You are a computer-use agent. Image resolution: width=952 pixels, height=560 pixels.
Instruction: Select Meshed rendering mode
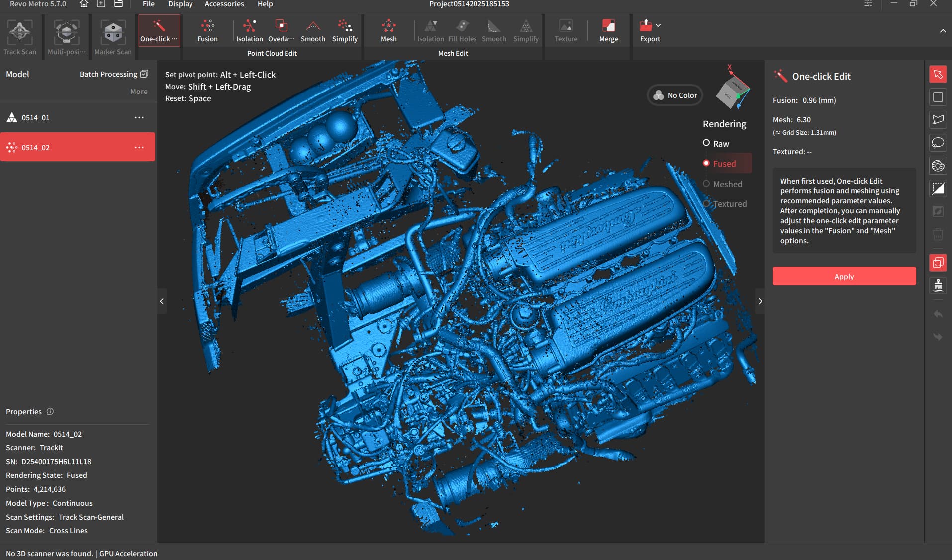[x=722, y=184]
